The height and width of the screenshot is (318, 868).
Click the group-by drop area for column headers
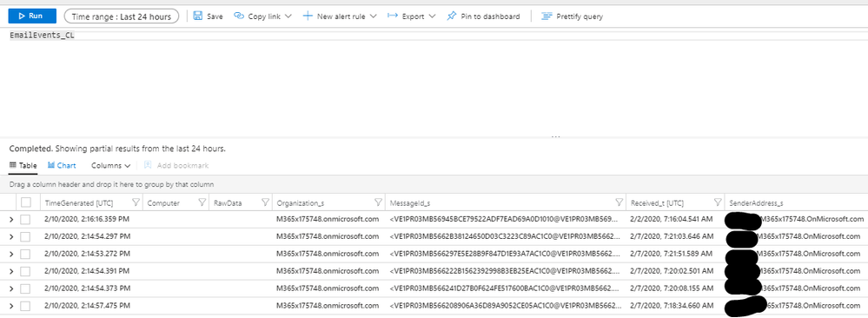[434, 184]
